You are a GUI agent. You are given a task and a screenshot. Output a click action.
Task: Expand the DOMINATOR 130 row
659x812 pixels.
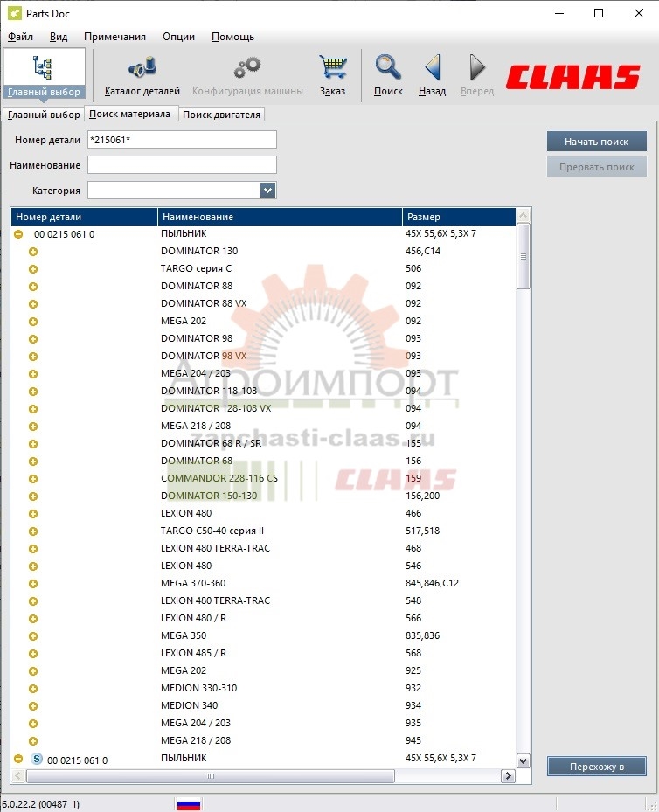33,252
